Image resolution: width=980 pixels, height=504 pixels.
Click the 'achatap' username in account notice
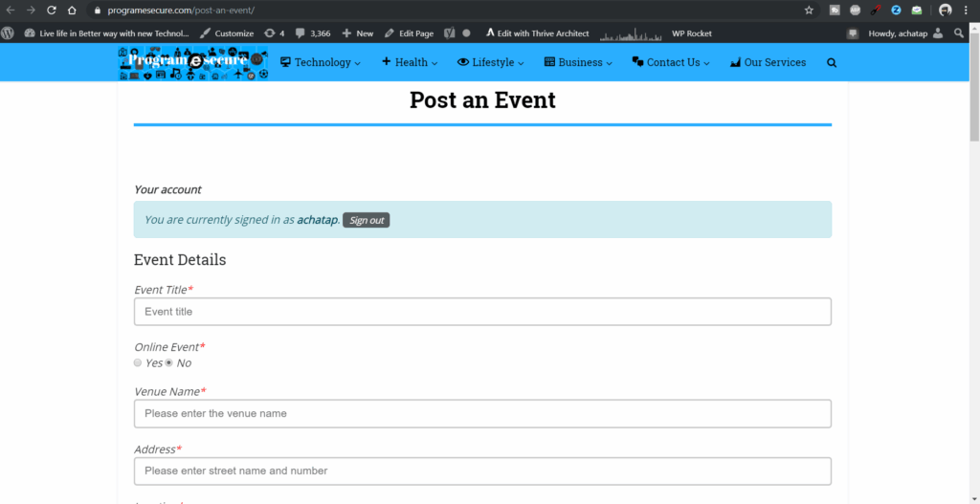point(318,220)
